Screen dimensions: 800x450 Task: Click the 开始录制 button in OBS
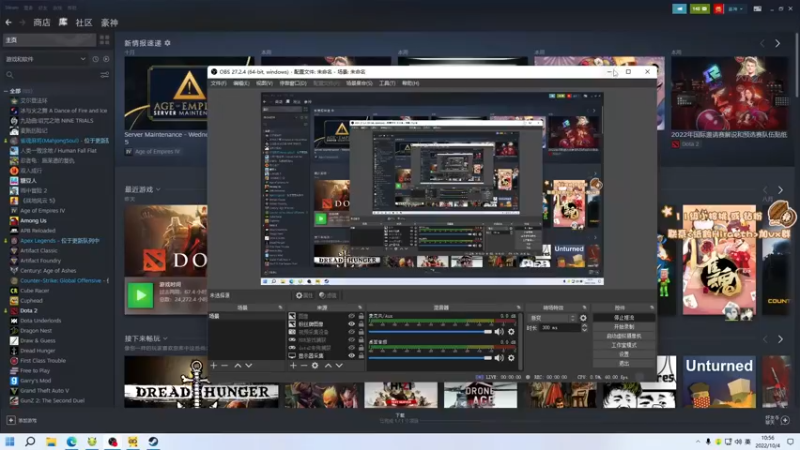(x=623, y=327)
